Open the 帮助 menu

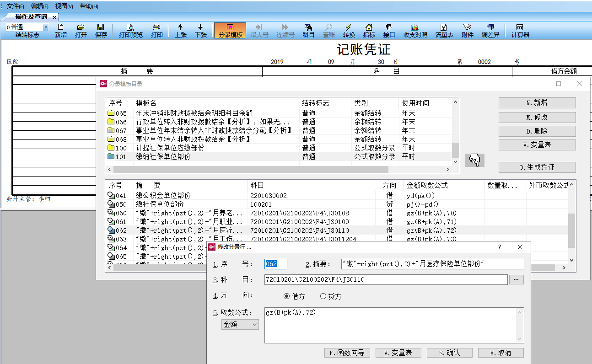tap(89, 6)
